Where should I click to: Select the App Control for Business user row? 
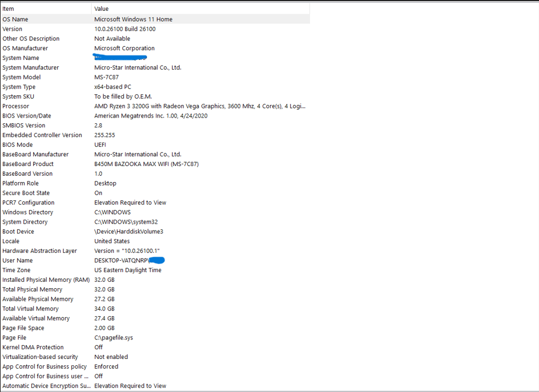point(155,376)
